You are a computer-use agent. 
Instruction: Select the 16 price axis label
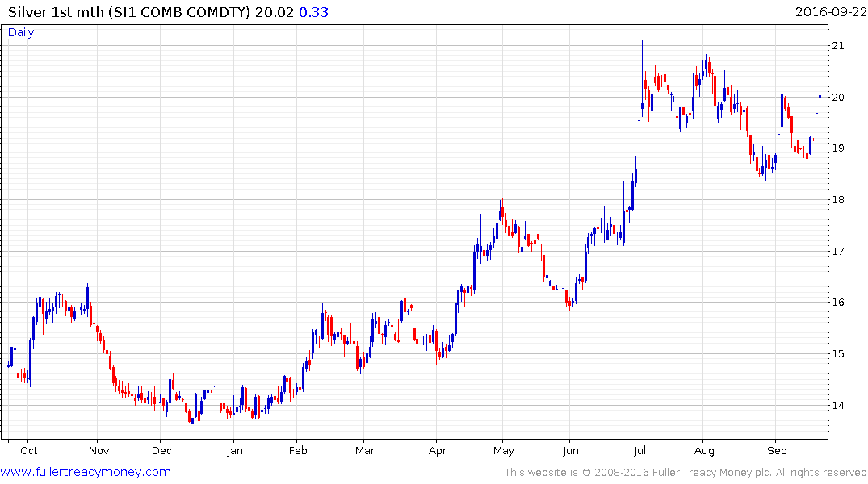click(x=838, y=302)
